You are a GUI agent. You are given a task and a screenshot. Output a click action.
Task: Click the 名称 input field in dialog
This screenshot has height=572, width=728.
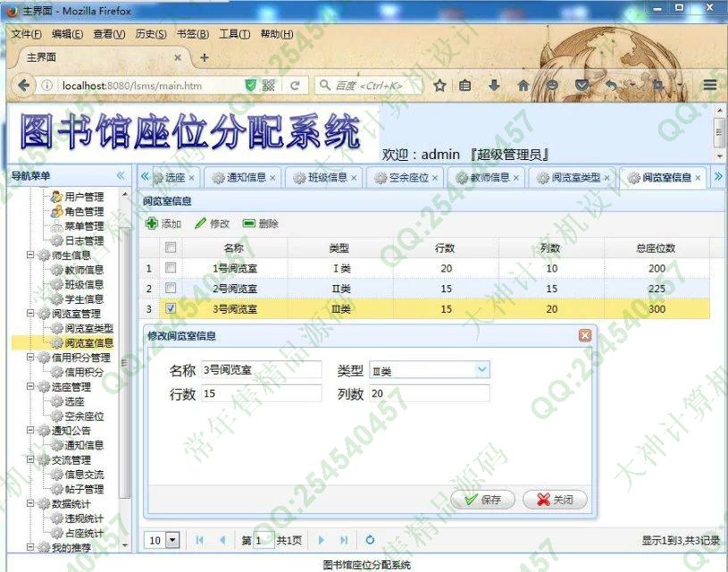pos(262,370)
